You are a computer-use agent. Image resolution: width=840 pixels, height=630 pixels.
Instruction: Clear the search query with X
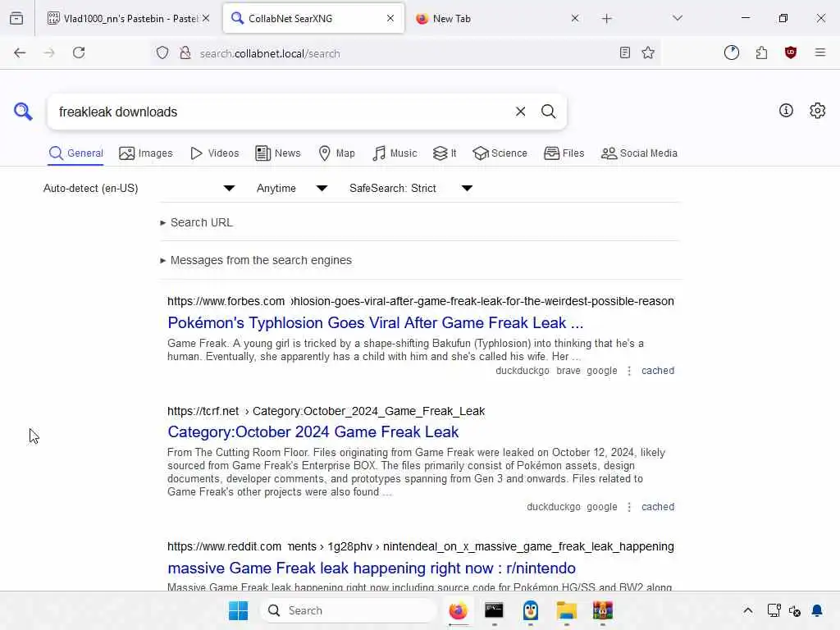tap(520, 112)
